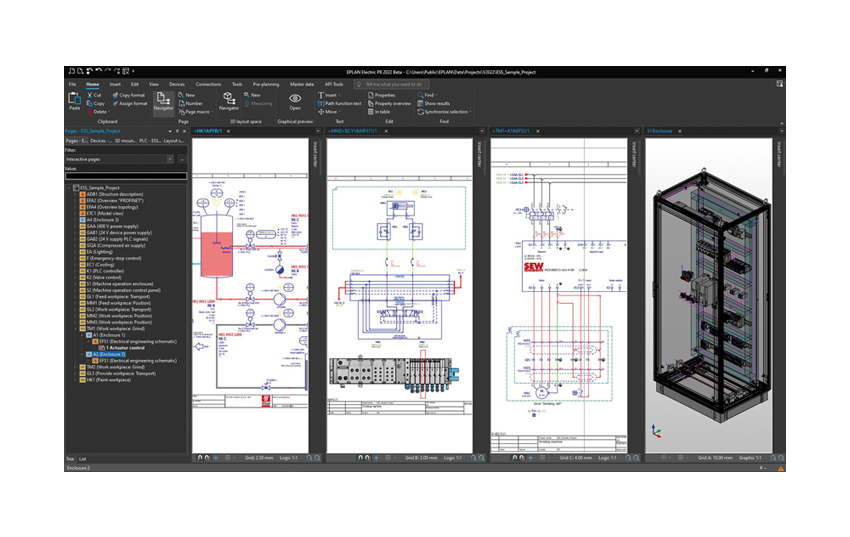Click the In table edit icon
Screen dimensions: 850x537
[x=371, y=112]
